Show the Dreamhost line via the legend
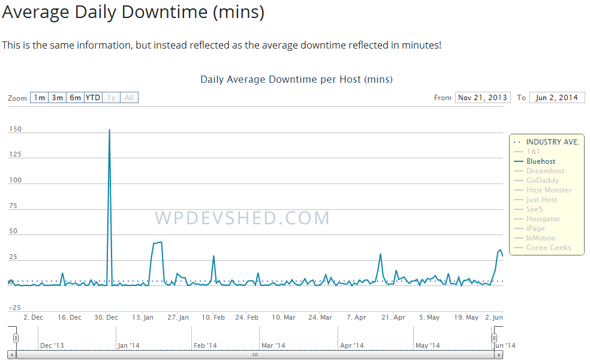The image size is (590, 364). point(545,171)
